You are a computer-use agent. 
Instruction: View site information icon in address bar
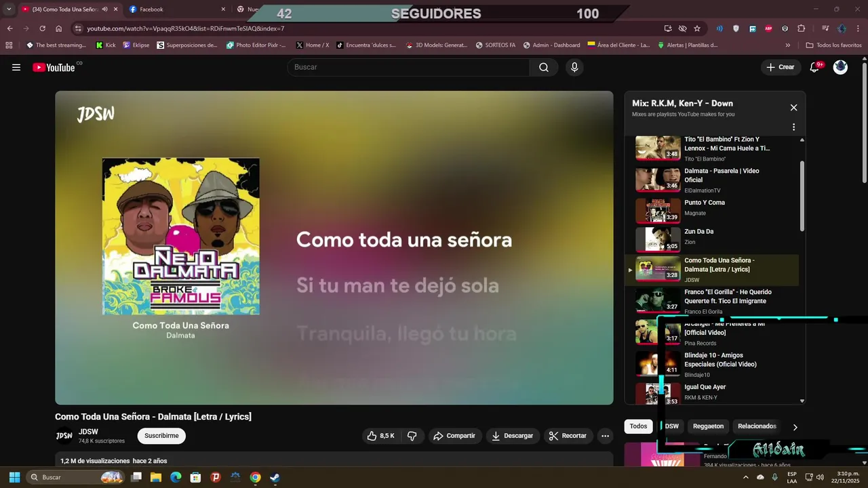(x=78, y=28)
